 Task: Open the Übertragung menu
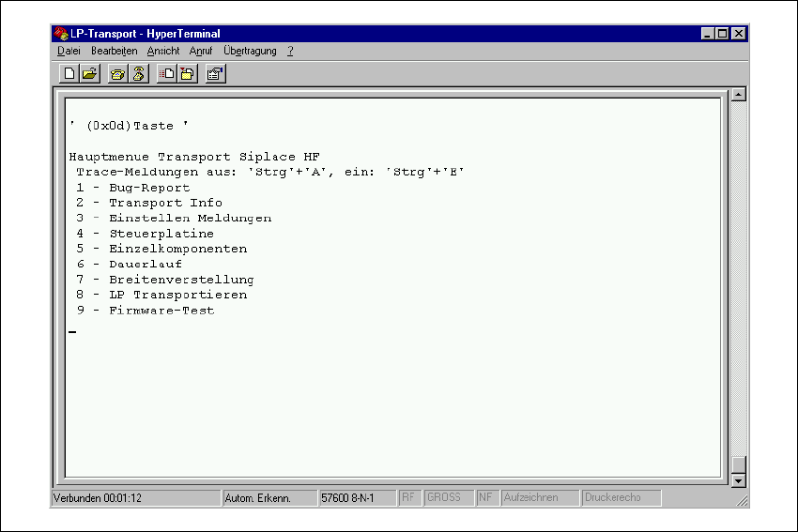(250, 51)
